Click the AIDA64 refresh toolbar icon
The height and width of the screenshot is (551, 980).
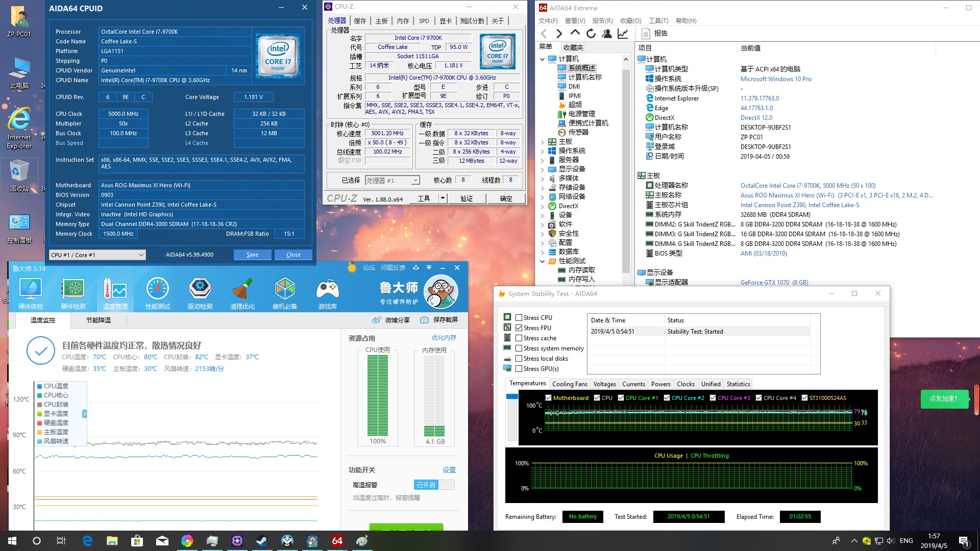click(x=591, y=34)
